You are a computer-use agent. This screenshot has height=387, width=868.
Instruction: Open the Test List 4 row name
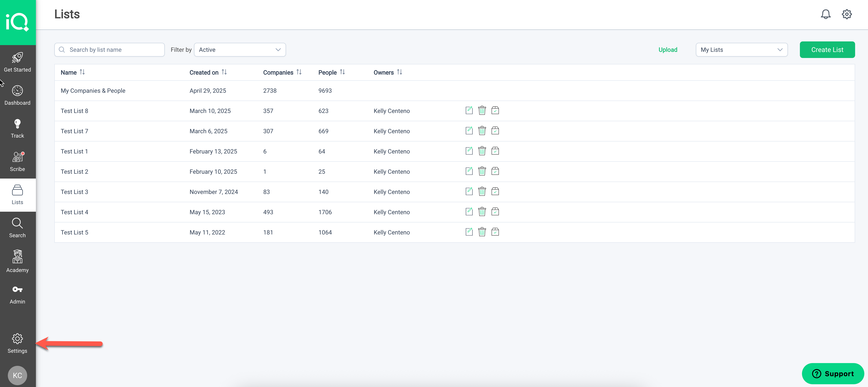75,212
